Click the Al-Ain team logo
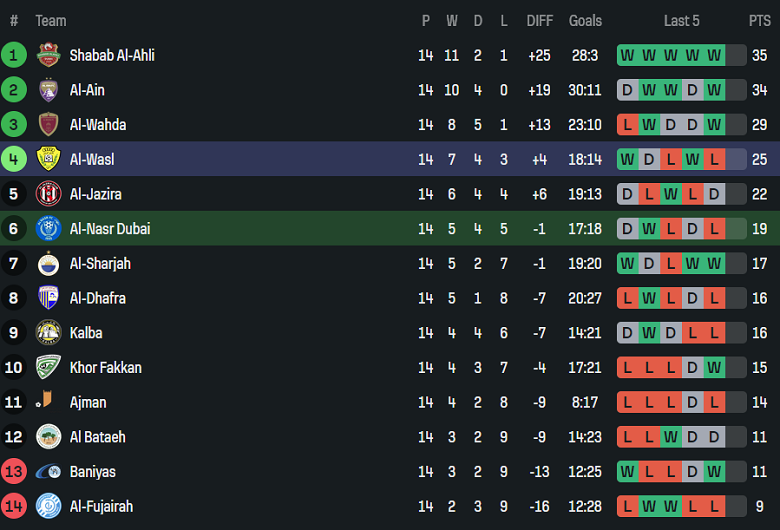The width and height of the screenshot is (780, 530). tap(48, 90)
